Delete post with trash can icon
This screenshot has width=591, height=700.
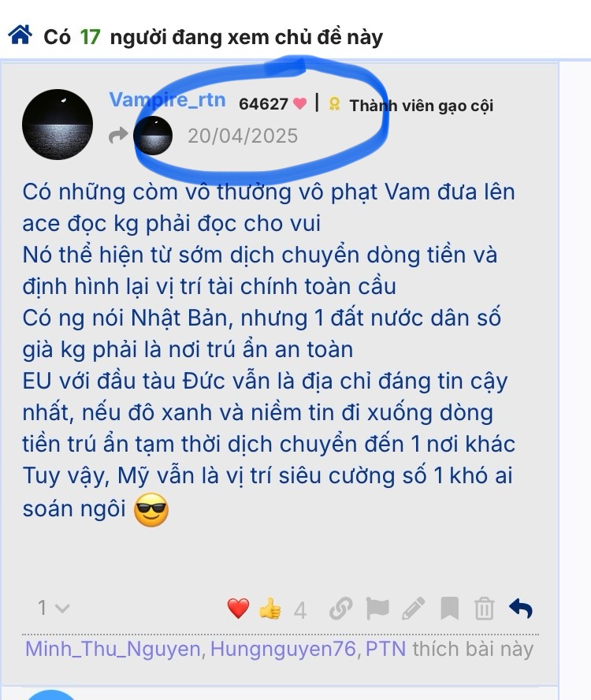[485, 609]
